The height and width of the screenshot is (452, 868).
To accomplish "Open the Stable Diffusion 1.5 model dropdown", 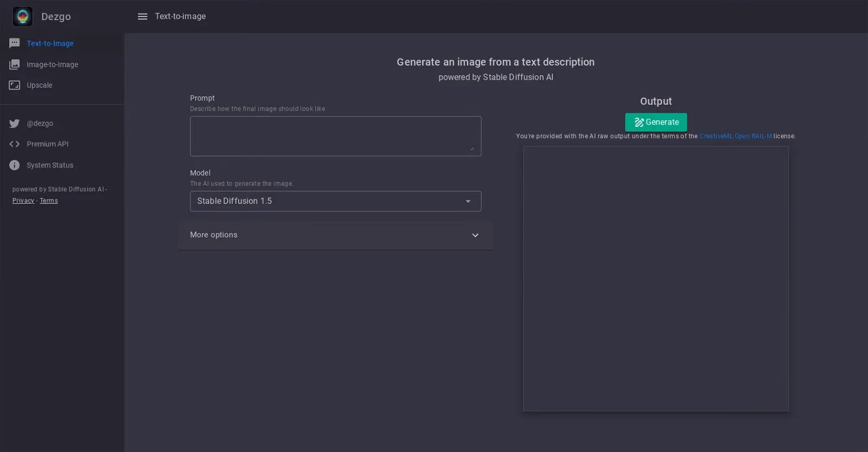I will pyautogui.click(x=336, y=201).
